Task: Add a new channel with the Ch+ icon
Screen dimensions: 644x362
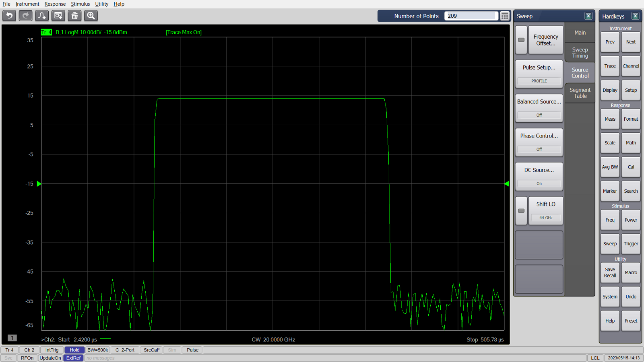Action: point(58,16)
